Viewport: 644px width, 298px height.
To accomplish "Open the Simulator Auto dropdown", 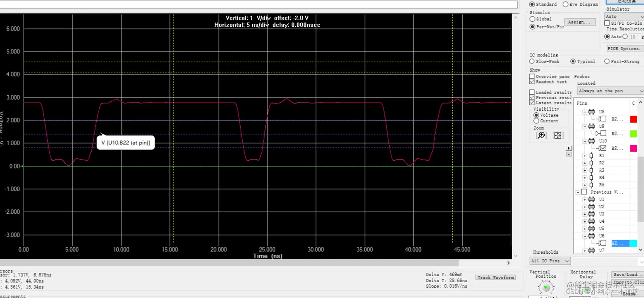I will pos(624,16).
